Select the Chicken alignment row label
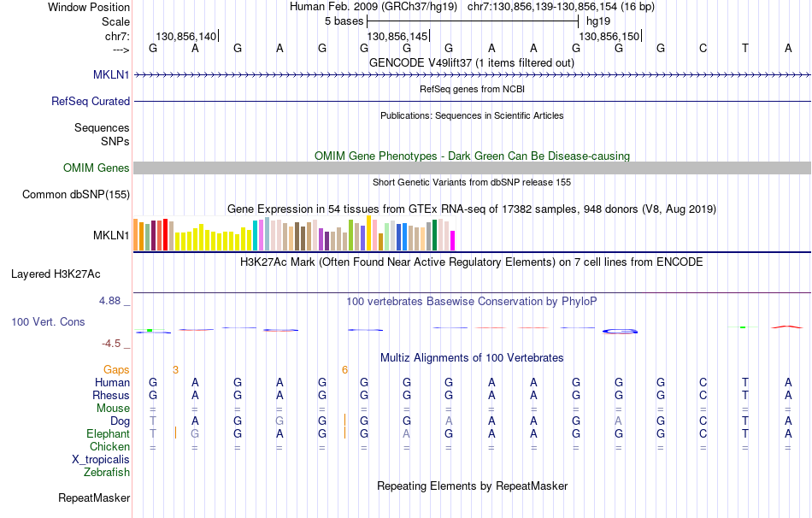This screenshot has height=518, width=812. pos(109,446)
